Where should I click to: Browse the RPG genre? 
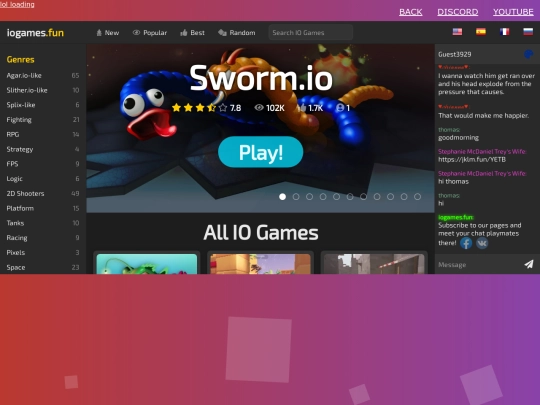43,134
